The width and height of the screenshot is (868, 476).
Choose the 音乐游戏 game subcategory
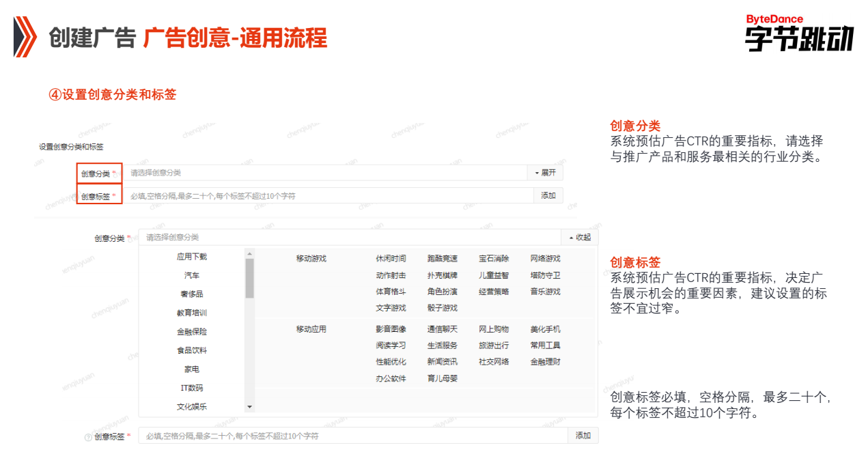click(x=546, y=292)
